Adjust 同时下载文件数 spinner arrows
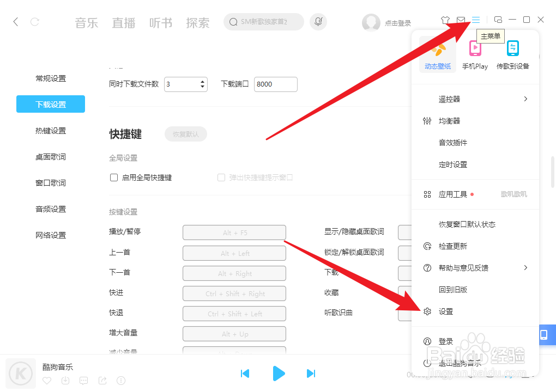Screen dimensions: 556x392 tap(202, 84)
